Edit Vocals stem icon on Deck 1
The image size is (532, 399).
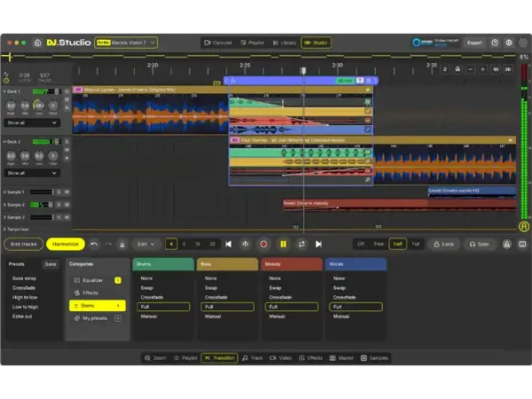[368, 129]
